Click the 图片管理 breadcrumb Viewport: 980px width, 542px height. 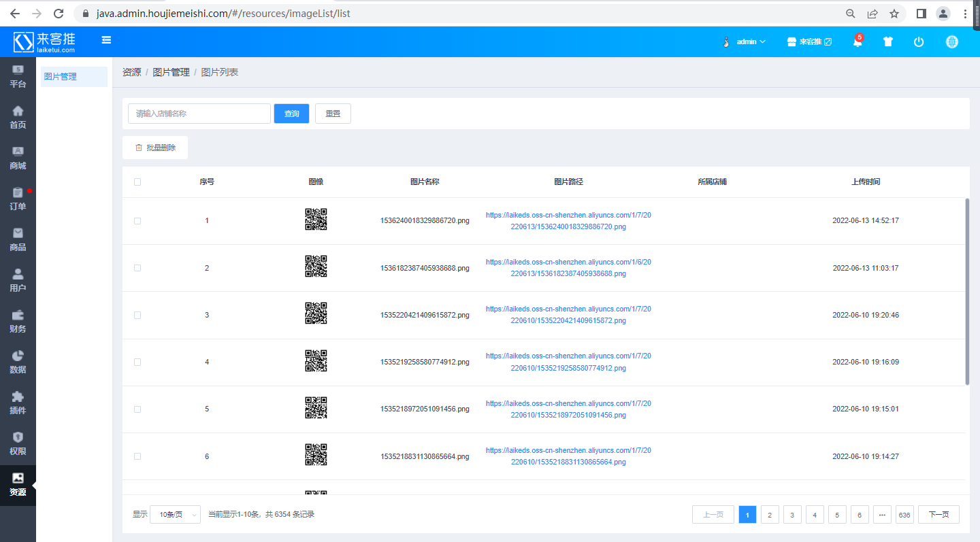point(171,72)
